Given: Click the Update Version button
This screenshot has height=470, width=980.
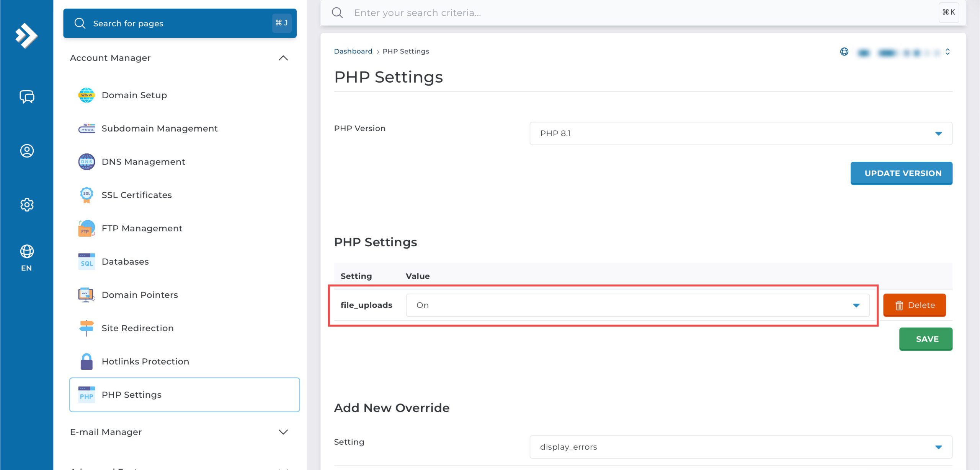Looking at the screenshot, I should [901, 173].
